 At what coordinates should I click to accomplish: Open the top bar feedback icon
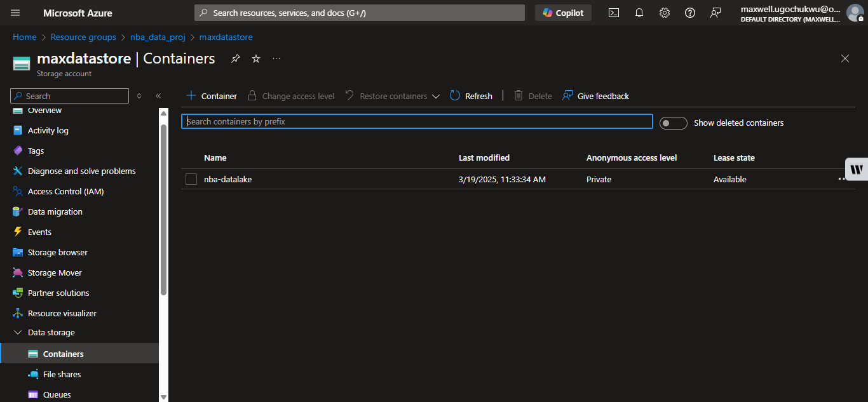click(715, 13)
